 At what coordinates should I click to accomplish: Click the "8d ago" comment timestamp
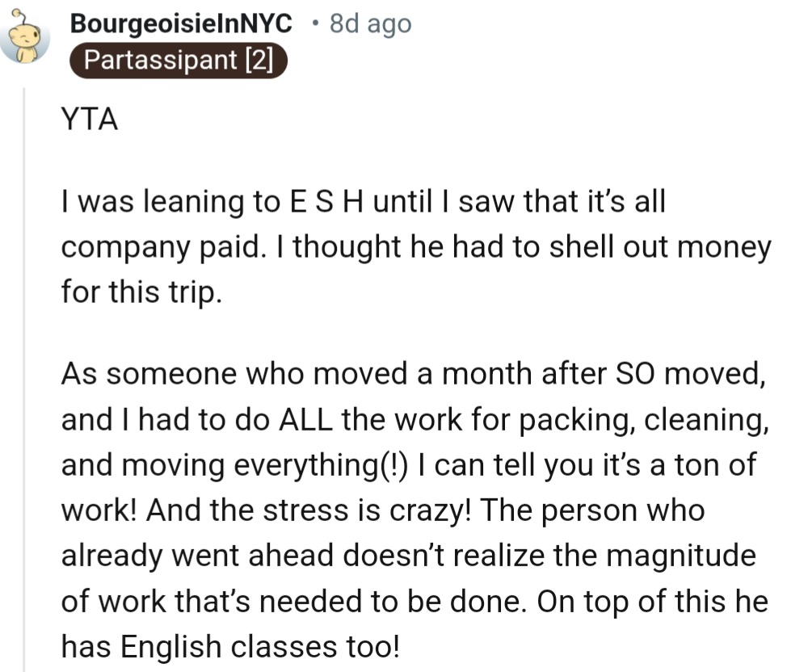pos(370,24)
